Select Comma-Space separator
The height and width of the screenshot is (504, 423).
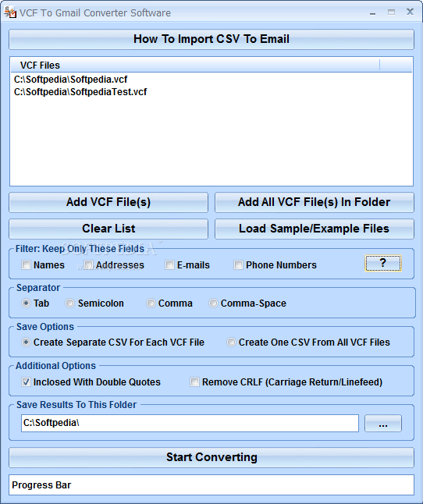click(213, 303)
